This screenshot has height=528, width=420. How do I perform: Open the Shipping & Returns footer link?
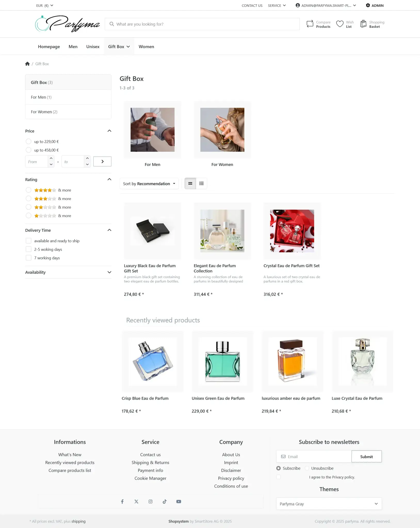point(150,463)
